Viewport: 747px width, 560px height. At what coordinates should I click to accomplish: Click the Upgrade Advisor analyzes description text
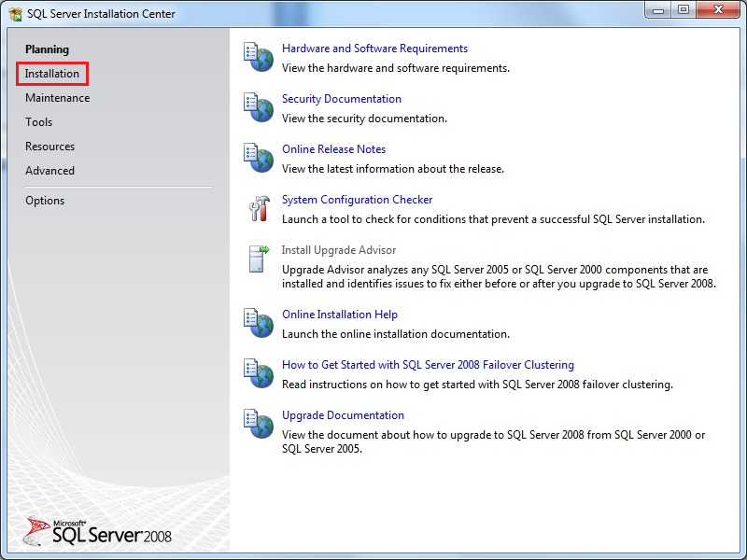tap(499, 276)
